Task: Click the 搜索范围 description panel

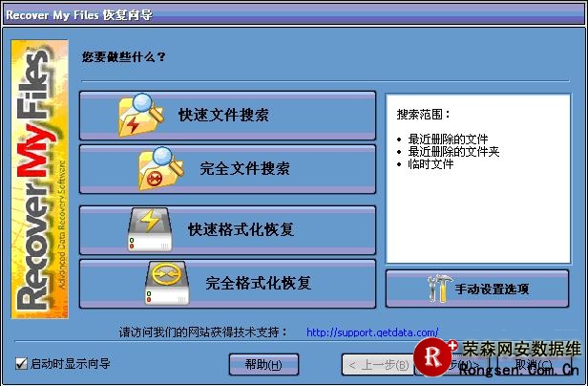Action: click(x=478, y=179)
